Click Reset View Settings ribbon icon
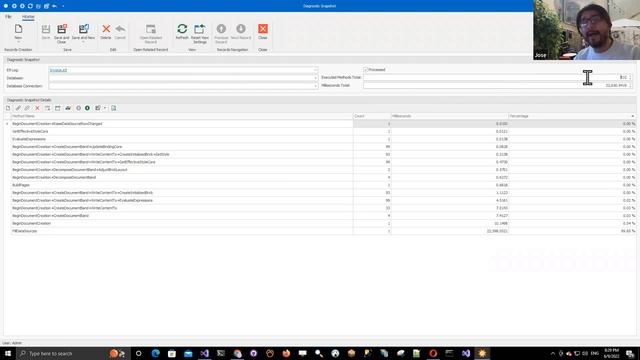 (200, 29)
